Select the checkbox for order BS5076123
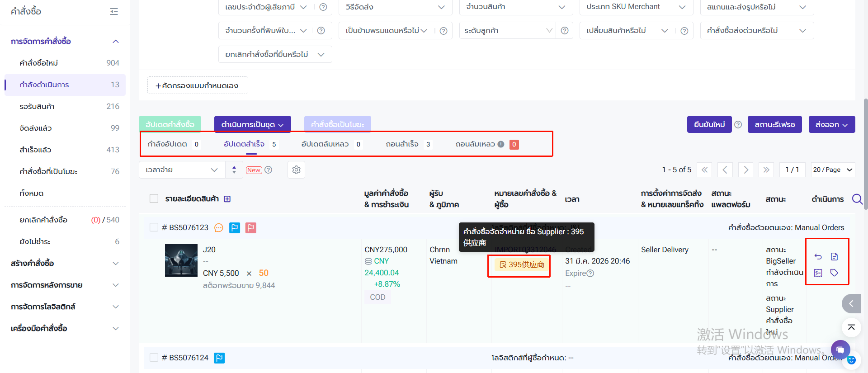 coord(154,227)
